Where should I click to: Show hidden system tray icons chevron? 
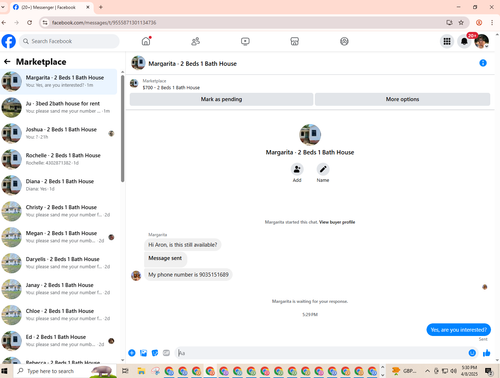click(x=427, y=371)
